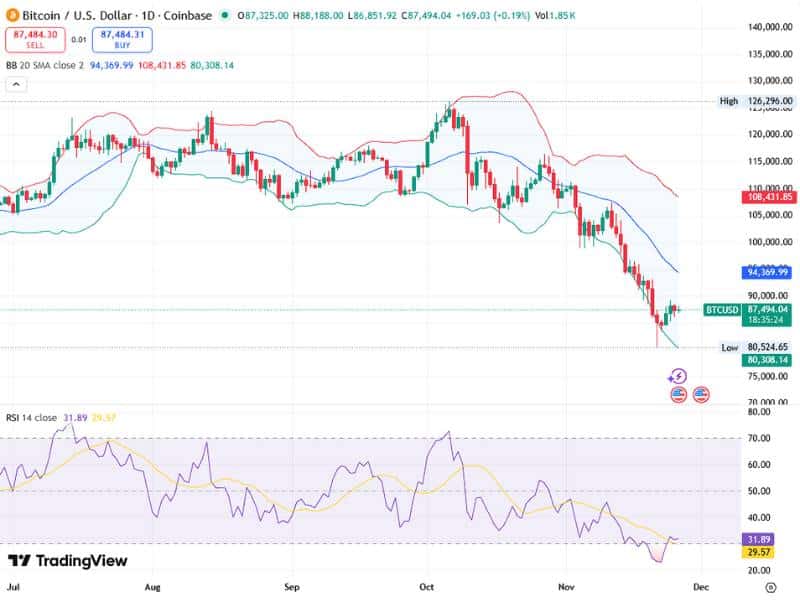Toggle the BUY order panel button
The height and width of the screenshot is (600, 800).
[x=120, y=39]
